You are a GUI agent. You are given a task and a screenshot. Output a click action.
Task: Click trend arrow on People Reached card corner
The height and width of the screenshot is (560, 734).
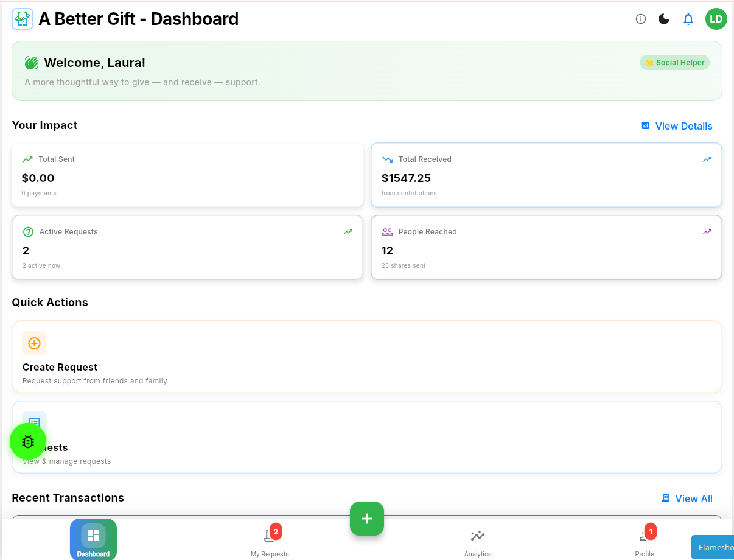(x=707, y=232)
